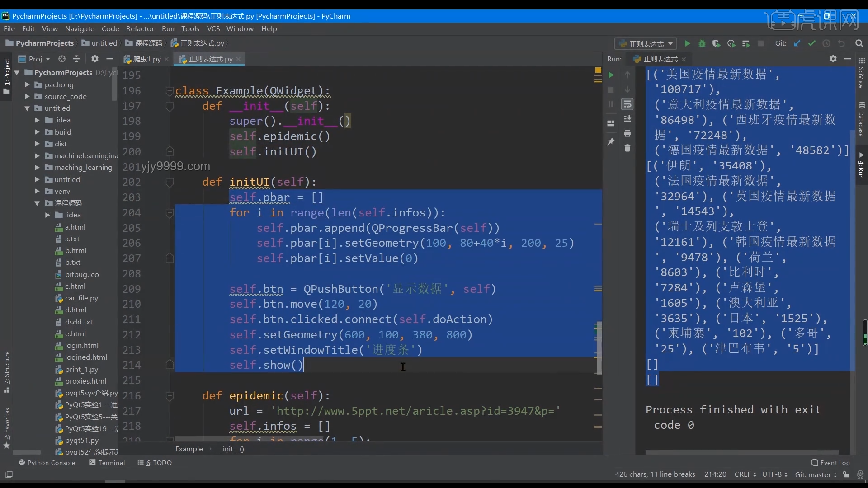Clear all Run console output
This screenshot has height=488, width=868.
pos(627,148)
